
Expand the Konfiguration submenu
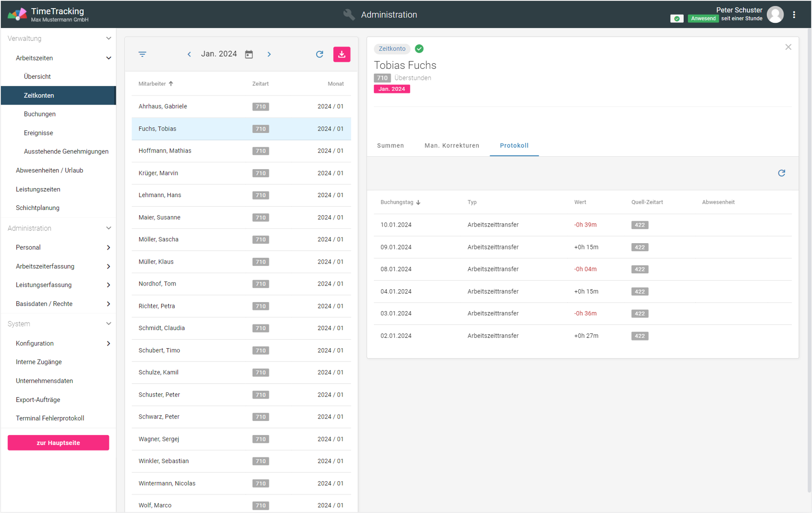click(108, 343)
